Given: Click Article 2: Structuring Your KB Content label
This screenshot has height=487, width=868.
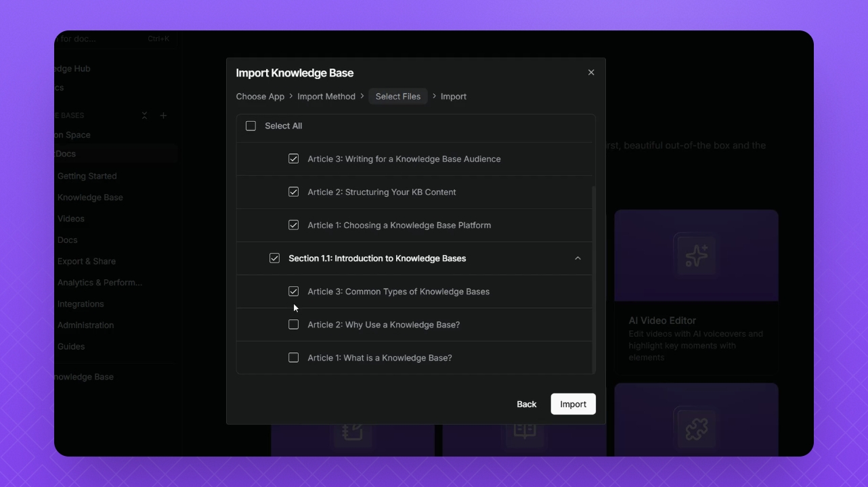Looking at the screenshot, I should tap(382, 192).
